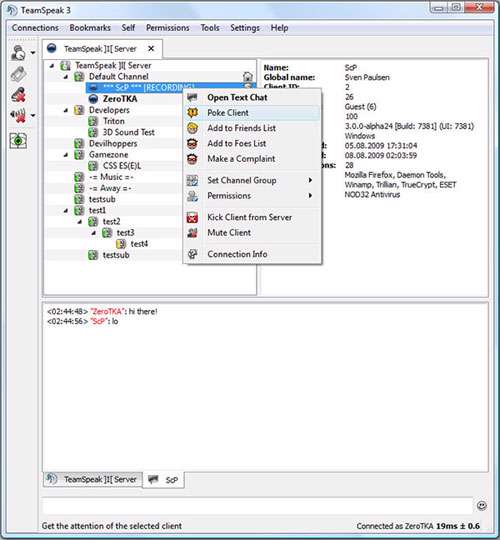
Task: Choose Add to Friends List
Action: coord(252,128)
